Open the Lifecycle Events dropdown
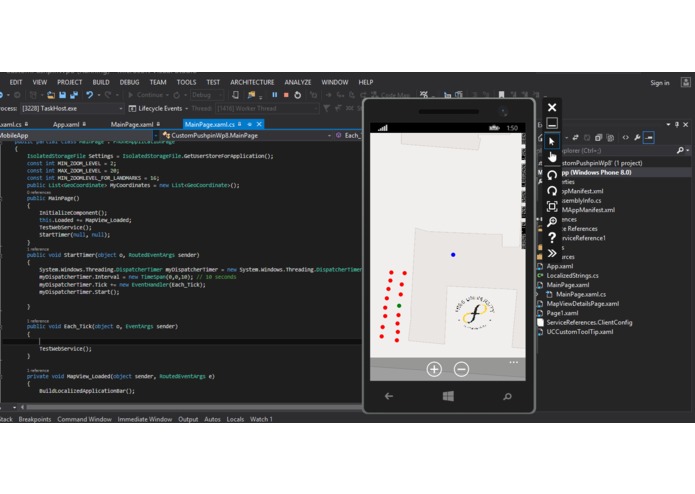The height and width of the screenshot is (494, 695). [160, 109]
